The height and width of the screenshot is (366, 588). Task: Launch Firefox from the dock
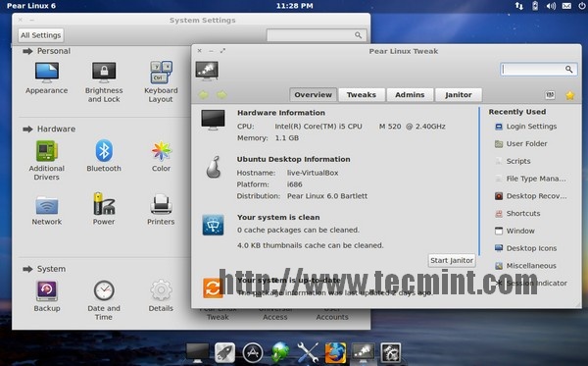click(x=335, y=353)
